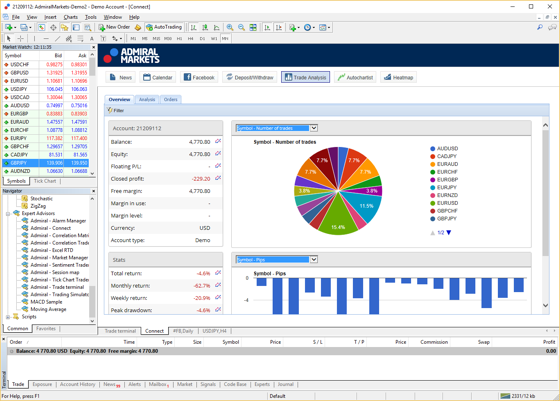
Task: Select the GBPJPY row in Market Watch
Action: [x=45, y=163]
